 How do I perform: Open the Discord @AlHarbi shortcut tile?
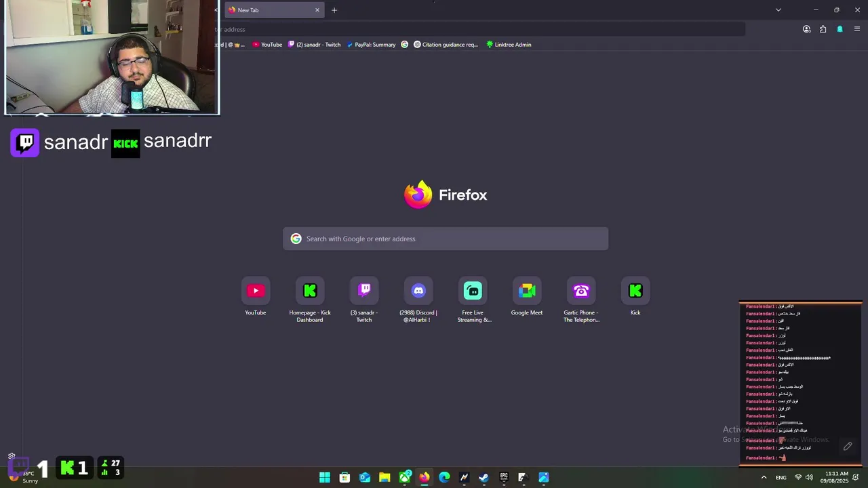coord(418,300)
